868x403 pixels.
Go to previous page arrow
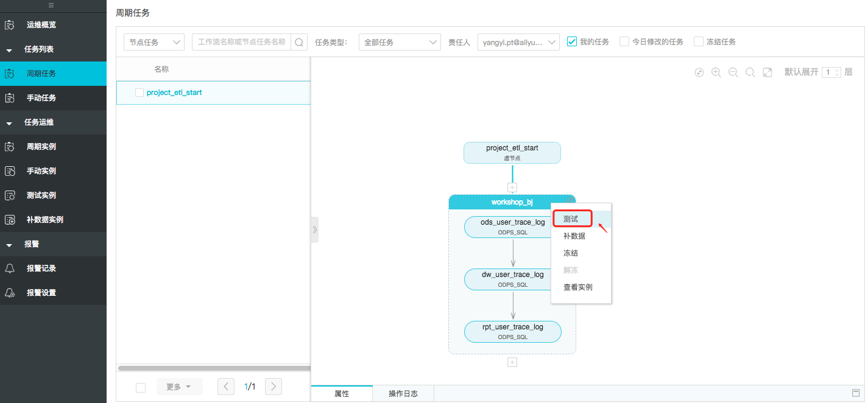226,387
